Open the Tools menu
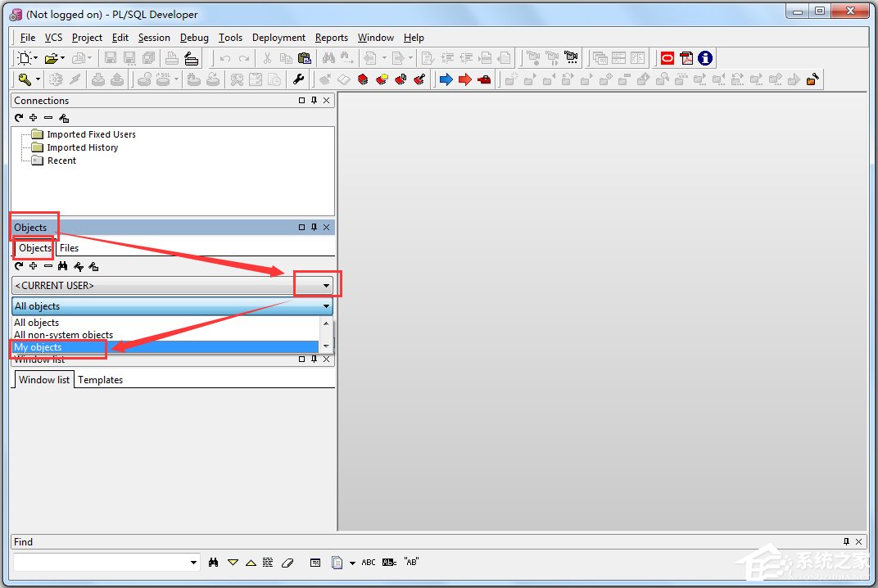 tap(230, 38)
